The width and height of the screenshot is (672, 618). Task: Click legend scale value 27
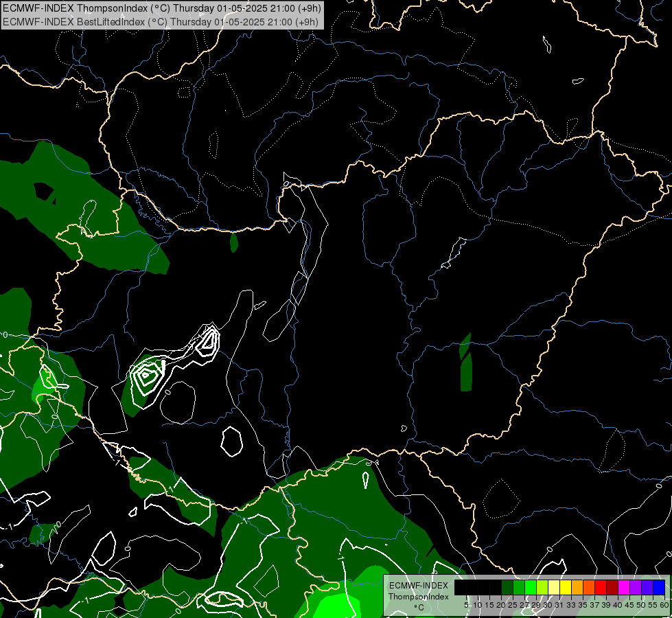coord(524,605)
